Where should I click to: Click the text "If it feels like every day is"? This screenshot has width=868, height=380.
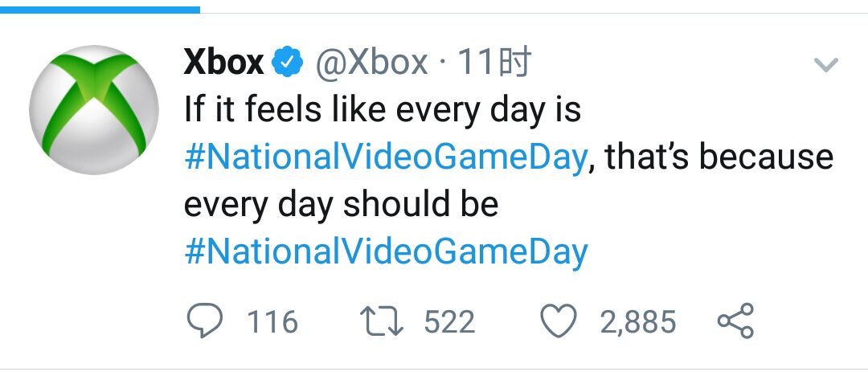pos(382,109)
